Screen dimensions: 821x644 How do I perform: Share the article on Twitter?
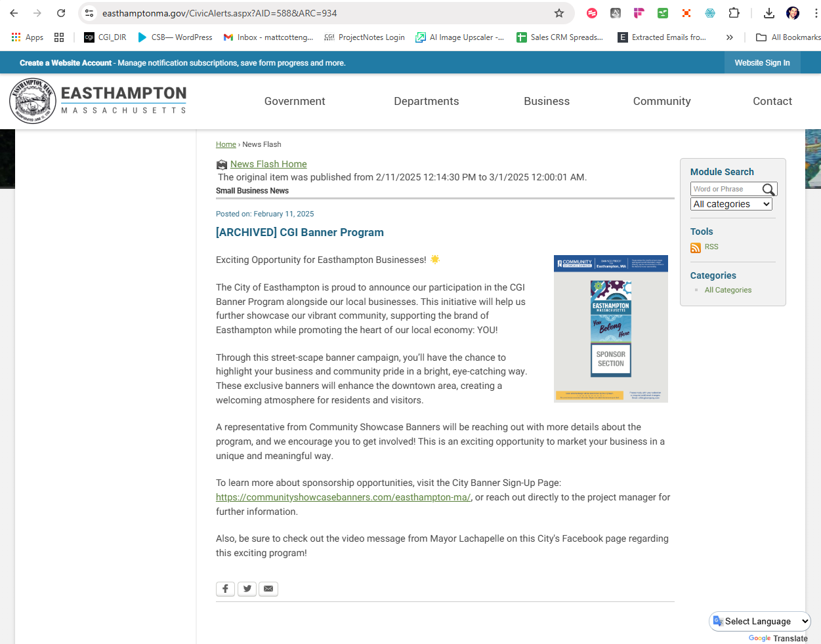pyautogui.click(x=247, y=589)
